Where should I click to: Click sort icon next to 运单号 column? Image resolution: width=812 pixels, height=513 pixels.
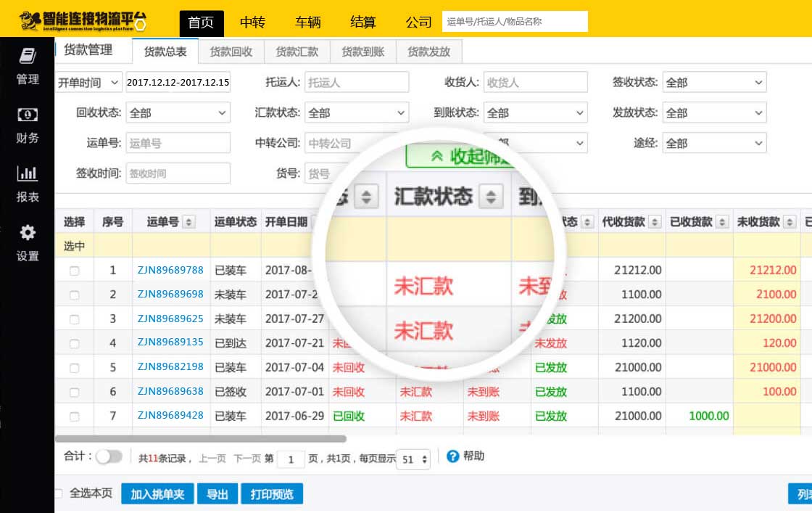(188, 222)
